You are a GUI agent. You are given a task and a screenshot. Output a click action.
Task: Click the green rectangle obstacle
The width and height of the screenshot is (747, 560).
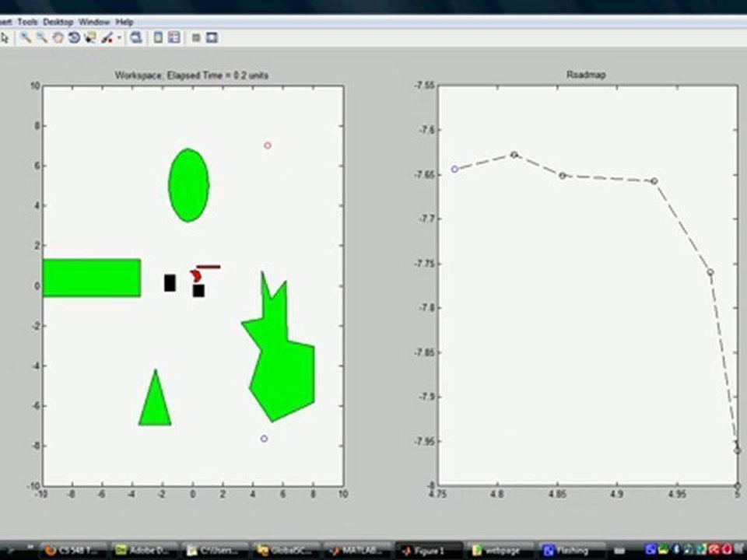click(92, 278)
